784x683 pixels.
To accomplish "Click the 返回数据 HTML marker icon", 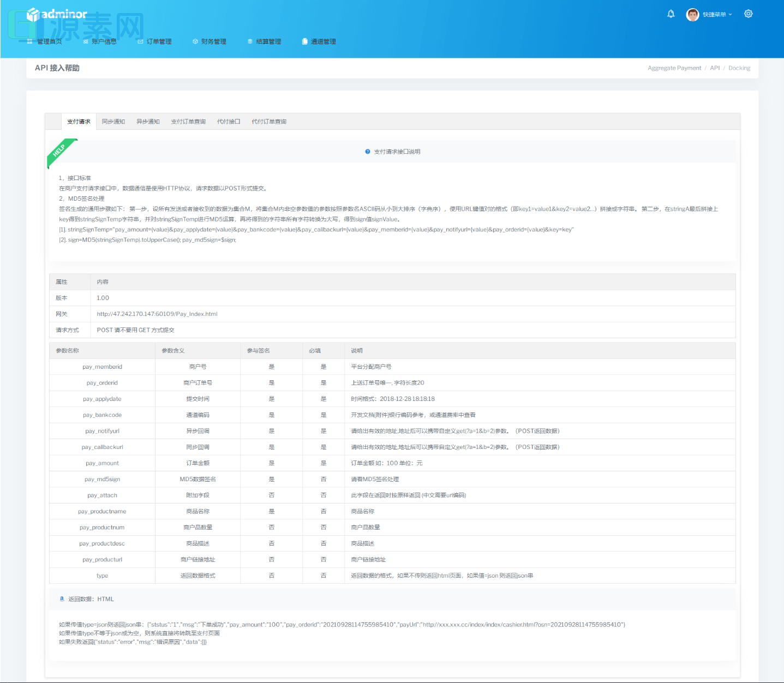I will coord(62,599).
